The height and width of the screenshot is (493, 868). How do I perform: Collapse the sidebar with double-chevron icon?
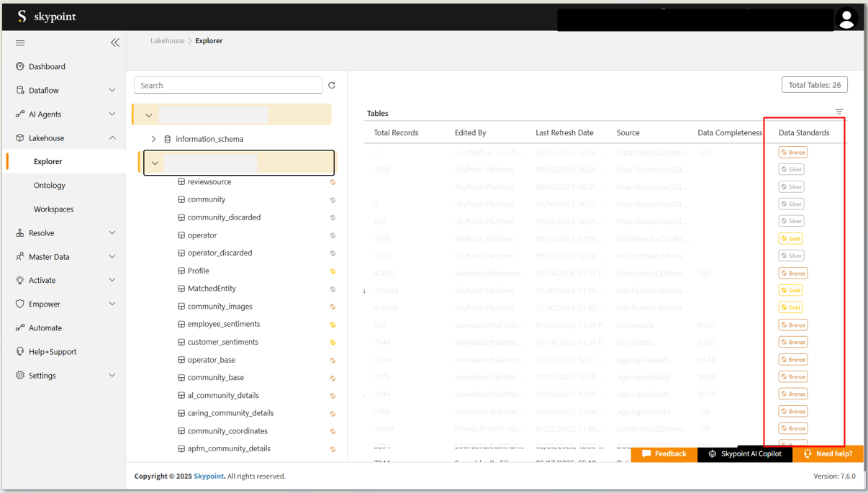point(115,43)
